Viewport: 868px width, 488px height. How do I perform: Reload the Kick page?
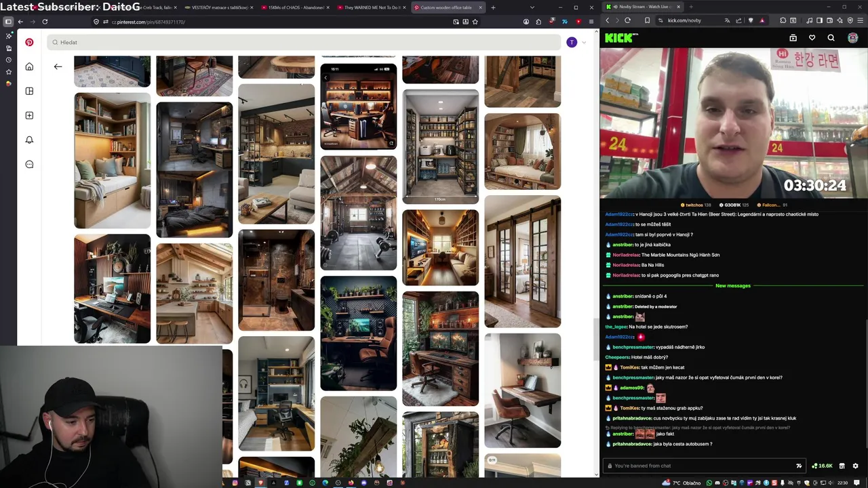pyautogui.click(x=627, y=20)
